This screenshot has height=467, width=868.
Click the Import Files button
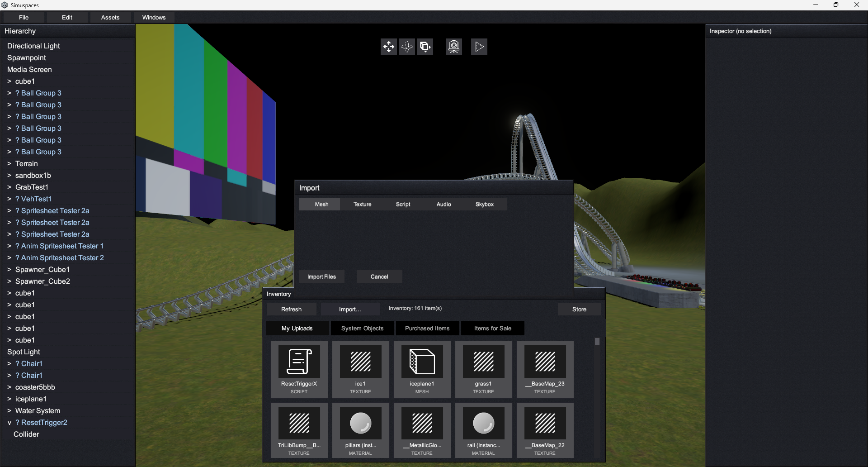tap(321, 276)
